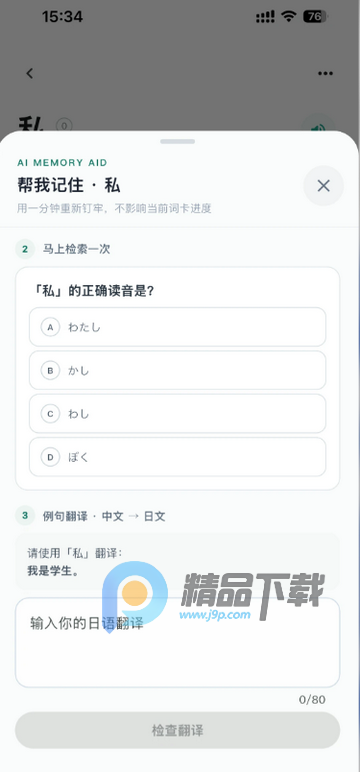
Task: Tap the circled B option badge
Action: (x=50, y=370)
